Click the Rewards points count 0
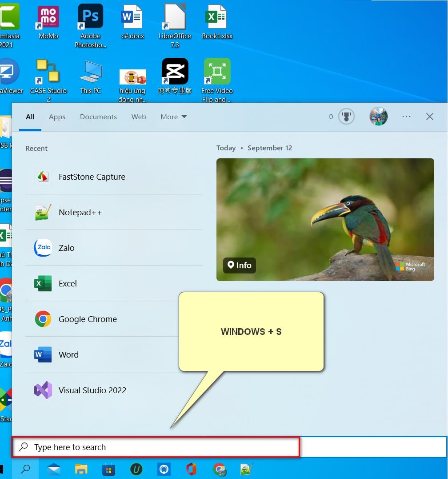The height and width of the screenshot is (479, 448). coord(331,117)
